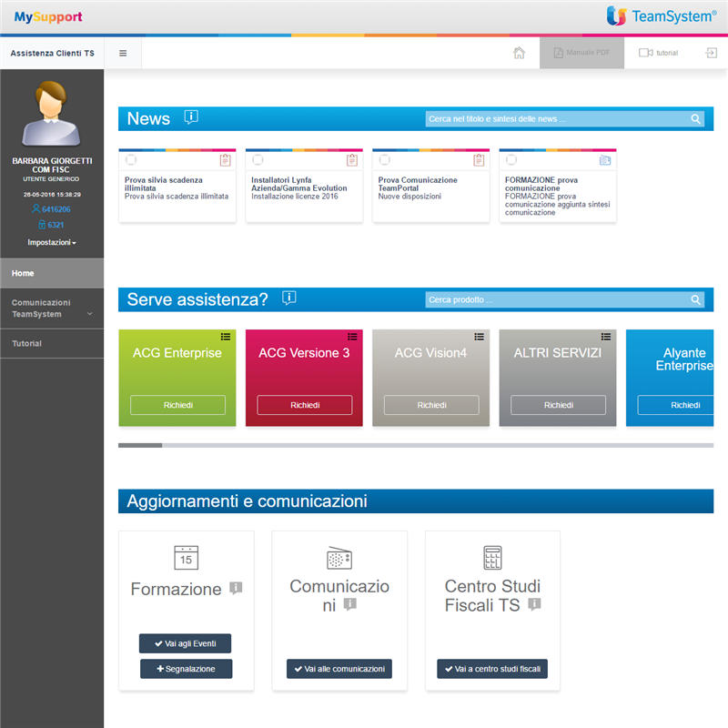Click Vai a centro studi fiscali button
The image size is (728, 728).
click(492, 669)
